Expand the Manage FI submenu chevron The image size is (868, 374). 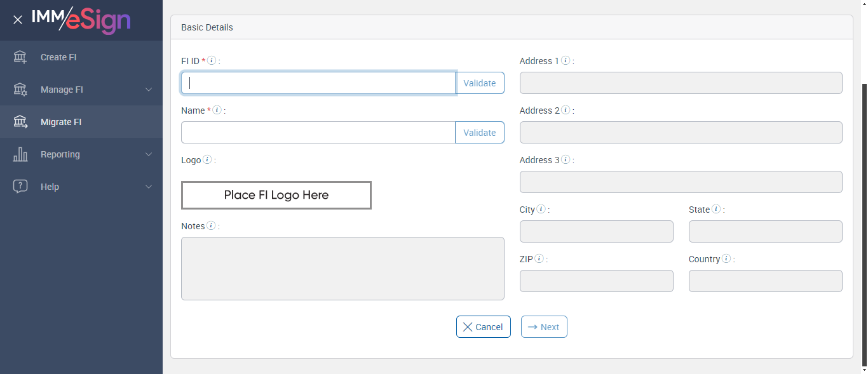pyautogui.click(x=149, y=90)
